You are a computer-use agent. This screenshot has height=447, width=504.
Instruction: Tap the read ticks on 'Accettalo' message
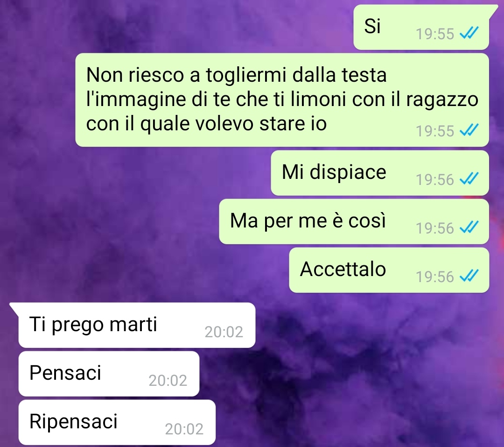[469, 276]
